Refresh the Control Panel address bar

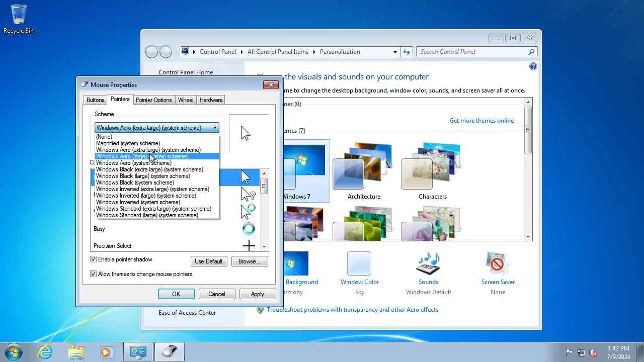pos(407,52)
